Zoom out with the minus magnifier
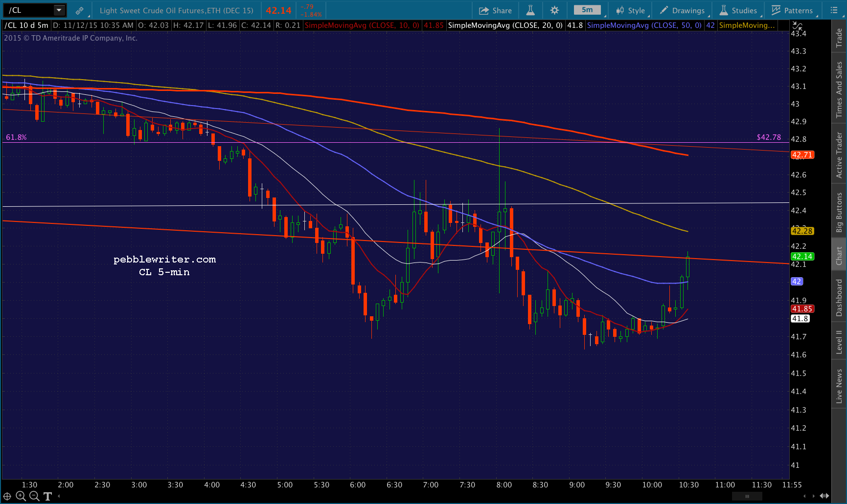 click(x=34, y=496)
